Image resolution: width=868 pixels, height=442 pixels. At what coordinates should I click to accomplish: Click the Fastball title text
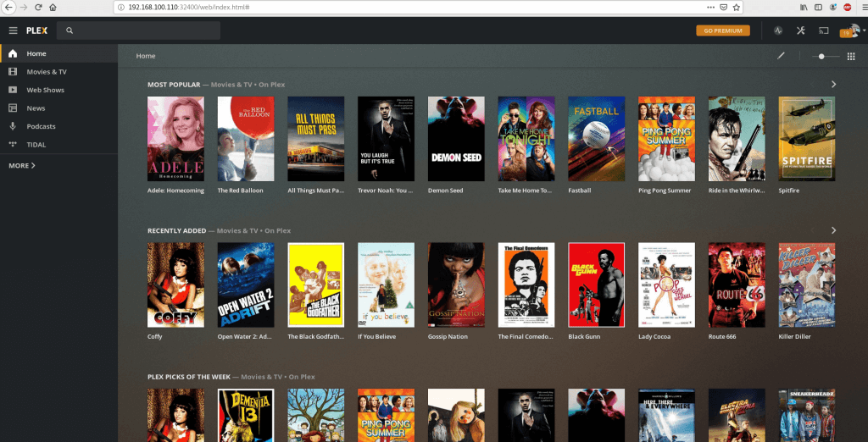(580, 191)
